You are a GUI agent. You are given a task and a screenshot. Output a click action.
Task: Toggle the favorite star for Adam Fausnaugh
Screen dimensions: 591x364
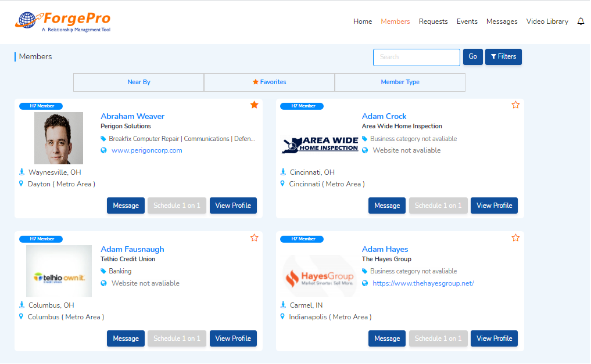254,238
